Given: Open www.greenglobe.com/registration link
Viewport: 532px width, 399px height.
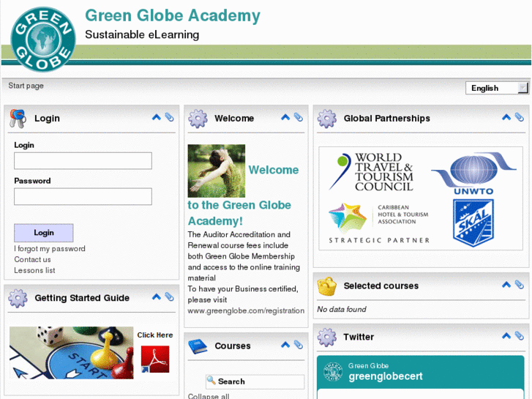Looking at the screenshot, I should point(246,310).
